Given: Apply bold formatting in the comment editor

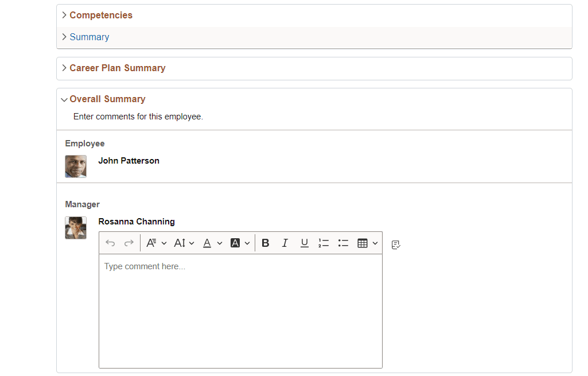Looking at the screenshot, I should [265, 243].
